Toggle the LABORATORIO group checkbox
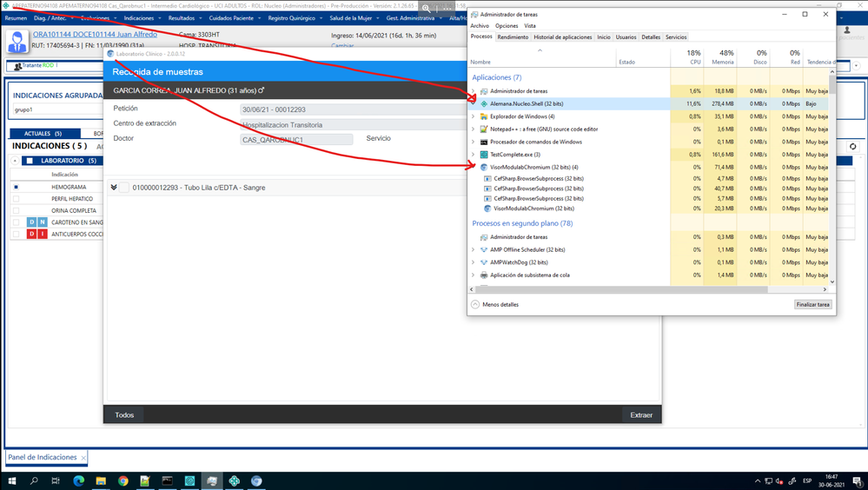 point(29,161)
